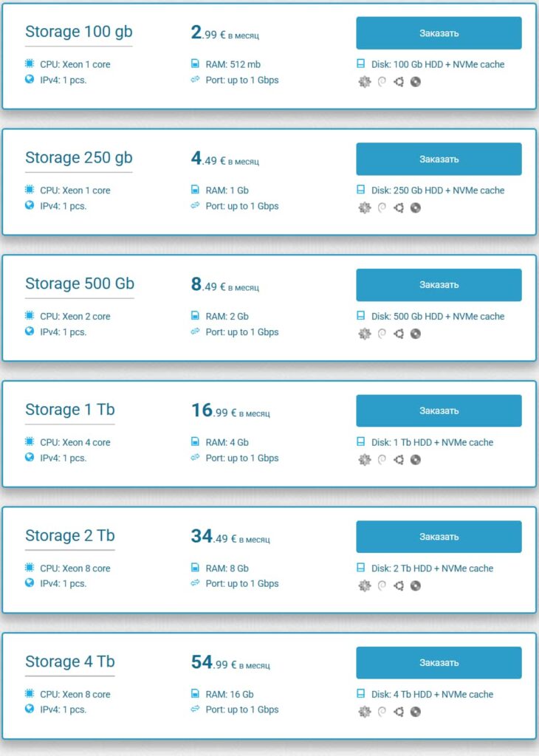Viewport: 539px width, 756px height.
Task: Click the disc-shaped OS icon under Storage 1 Tb
Action: click(x=416, y=459)
